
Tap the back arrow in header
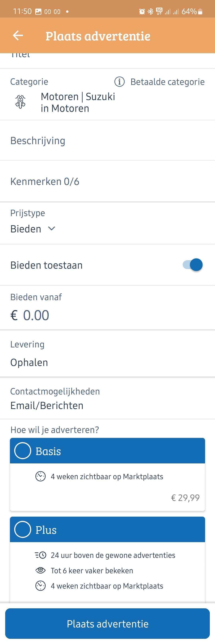pos(18,35)
